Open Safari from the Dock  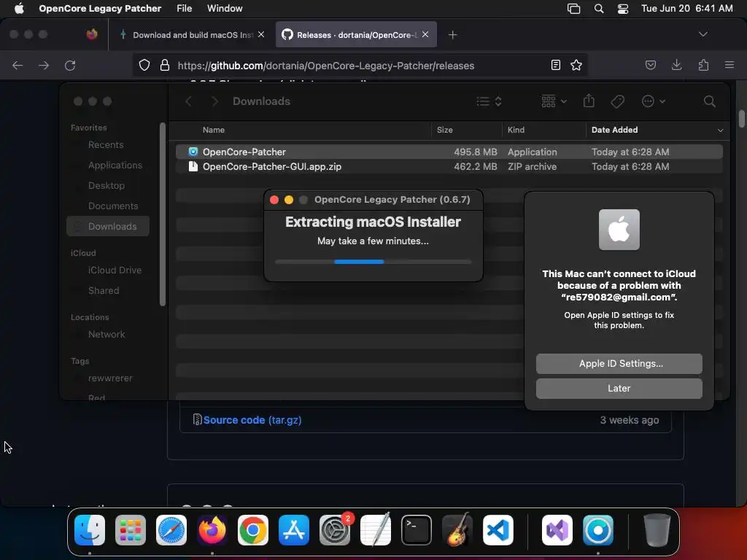click(x=171, y=529)
